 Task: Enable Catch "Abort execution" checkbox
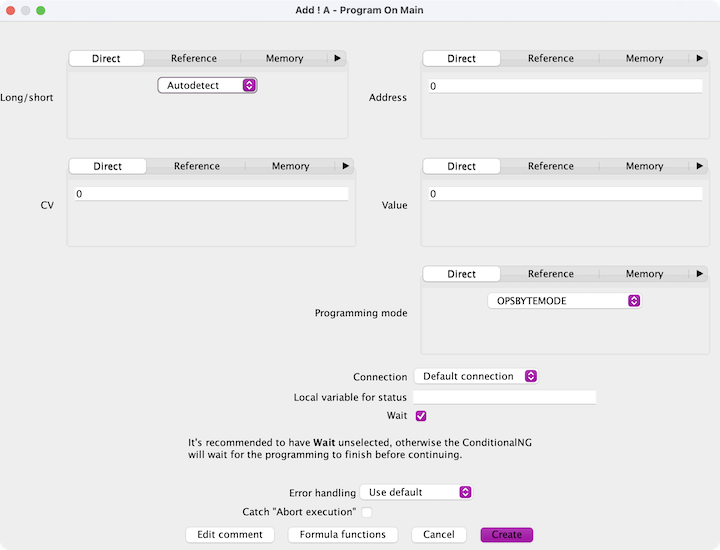pos(367,512)
